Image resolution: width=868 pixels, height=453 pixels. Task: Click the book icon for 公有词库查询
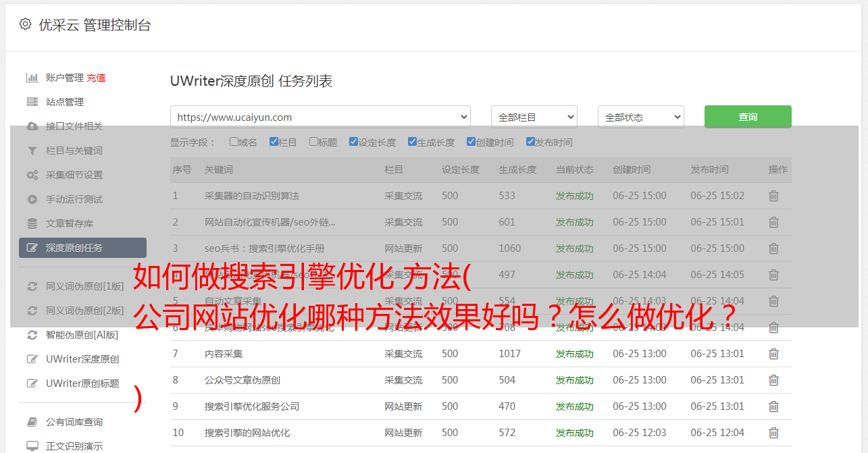click(x=32, y=422)
